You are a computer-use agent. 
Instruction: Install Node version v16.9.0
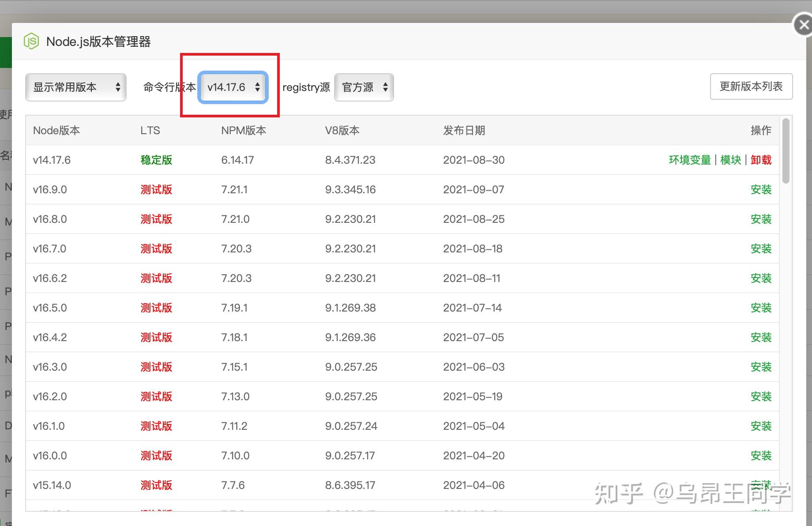761,189
